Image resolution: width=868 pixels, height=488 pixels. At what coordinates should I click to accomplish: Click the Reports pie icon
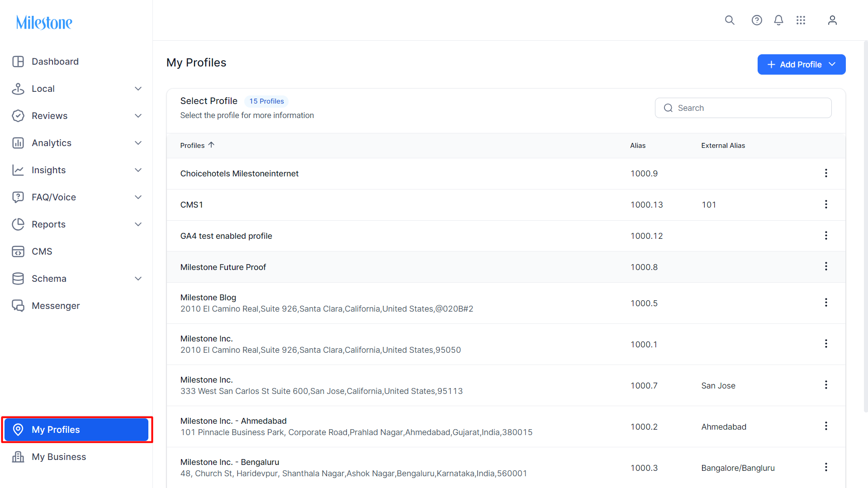18,224
